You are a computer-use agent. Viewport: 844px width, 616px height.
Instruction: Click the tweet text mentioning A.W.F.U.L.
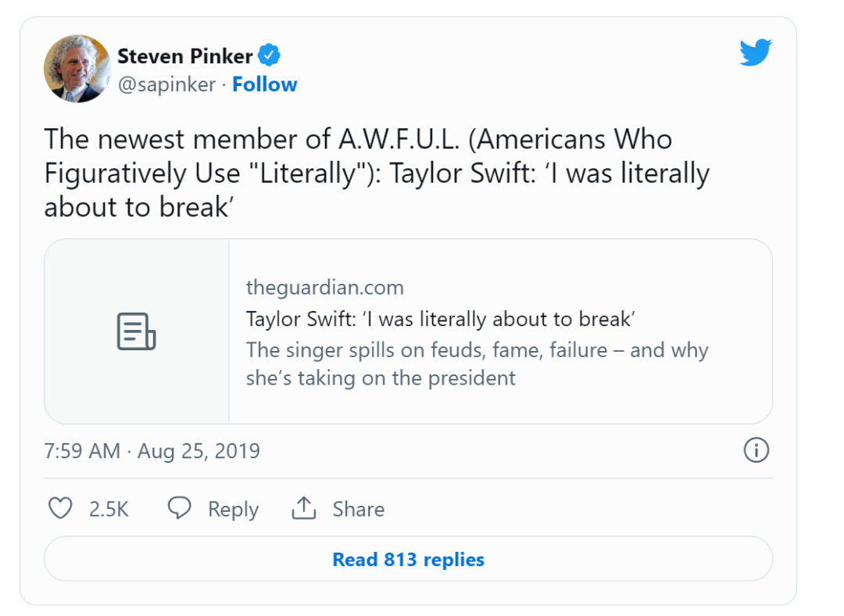point(376,172)
